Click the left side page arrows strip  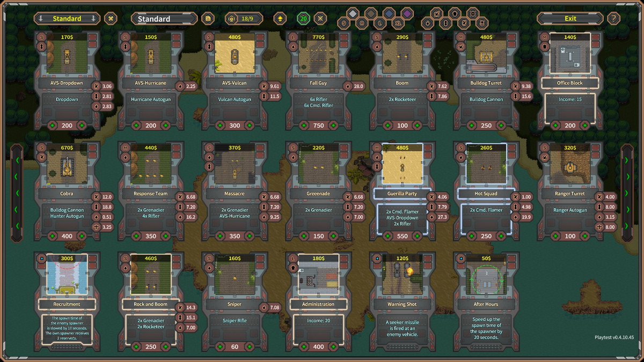[17, 193]
